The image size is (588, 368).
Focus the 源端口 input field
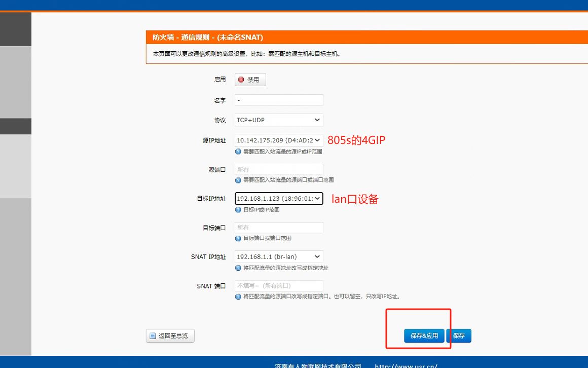tap(279, 170)
